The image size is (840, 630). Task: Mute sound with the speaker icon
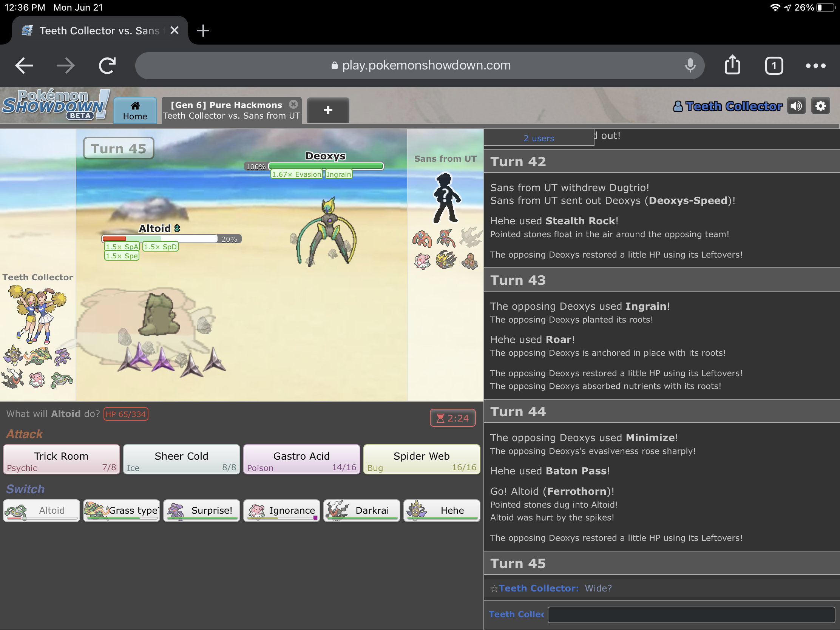pyautogui.click(x=796, y=106)
